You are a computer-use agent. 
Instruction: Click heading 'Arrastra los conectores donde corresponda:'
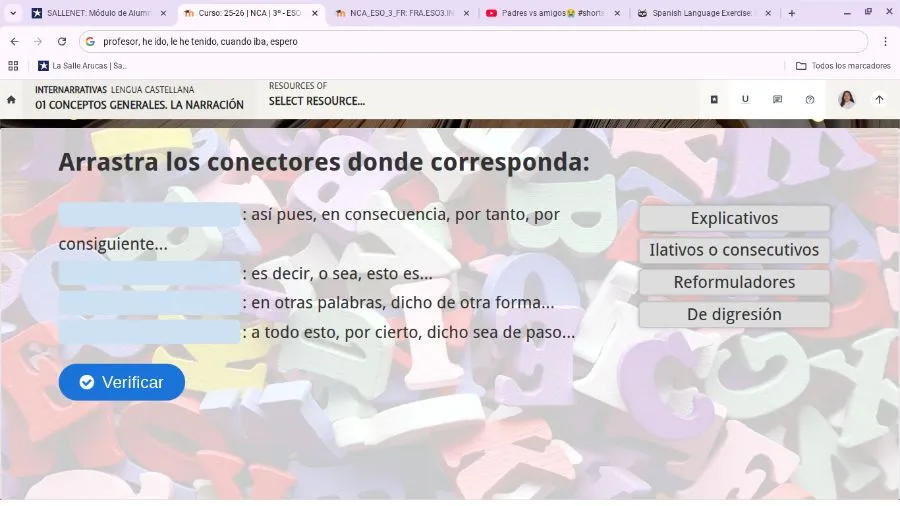click(x=324, y=162)
